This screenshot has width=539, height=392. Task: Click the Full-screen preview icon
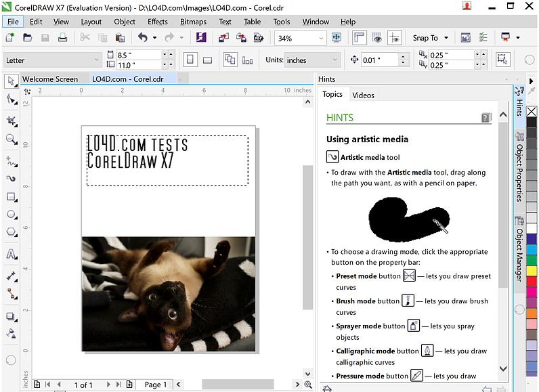[337, 37]
